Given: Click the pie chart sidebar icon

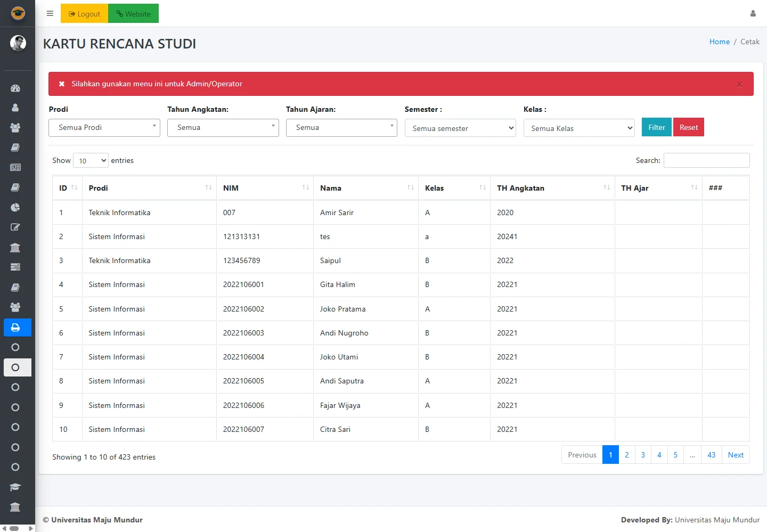Looking at the screenshot, I should (15, 207).
